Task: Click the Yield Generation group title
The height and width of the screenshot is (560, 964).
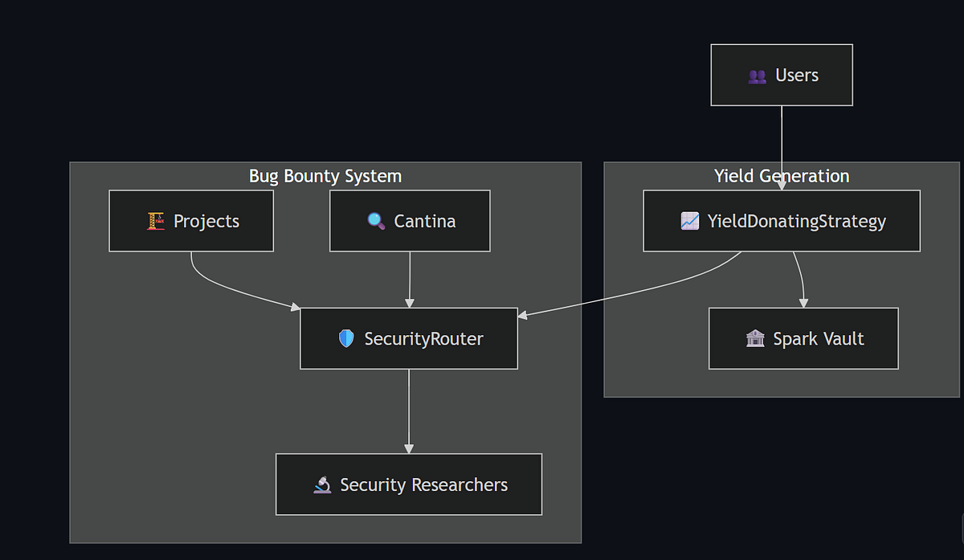Action: click(x=782, y=175)
